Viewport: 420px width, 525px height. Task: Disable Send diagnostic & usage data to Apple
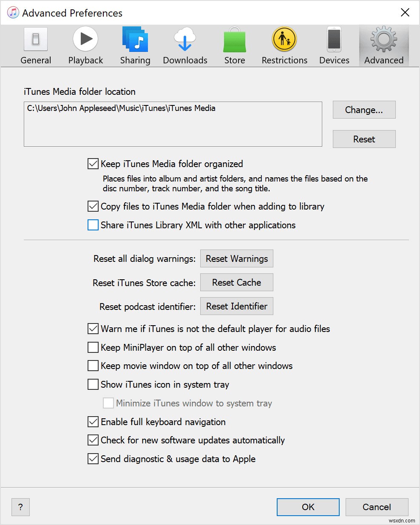pyautogui.click(x=93, y=459)
